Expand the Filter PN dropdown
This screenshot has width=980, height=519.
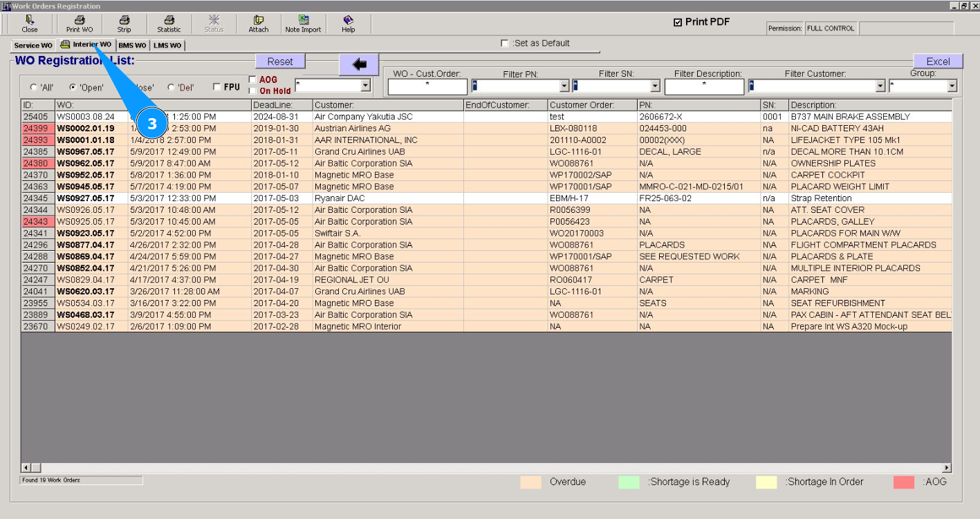click(564, 86)
